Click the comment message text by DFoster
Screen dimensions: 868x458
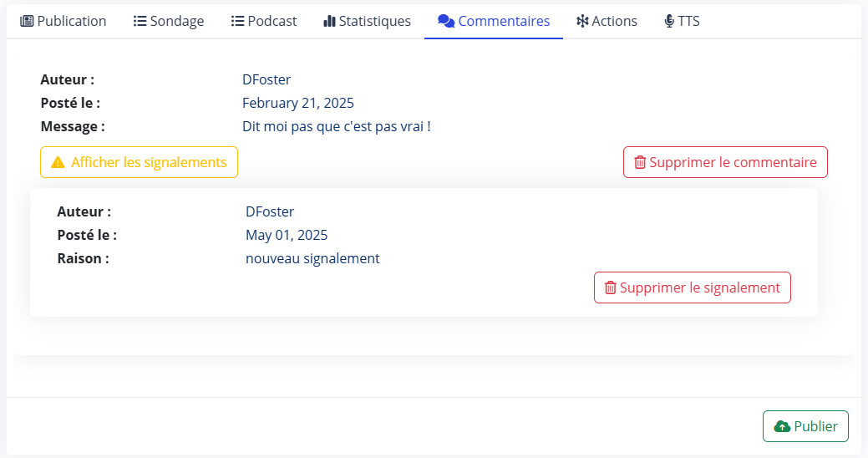pyautogui.click(x=336, y=126)
